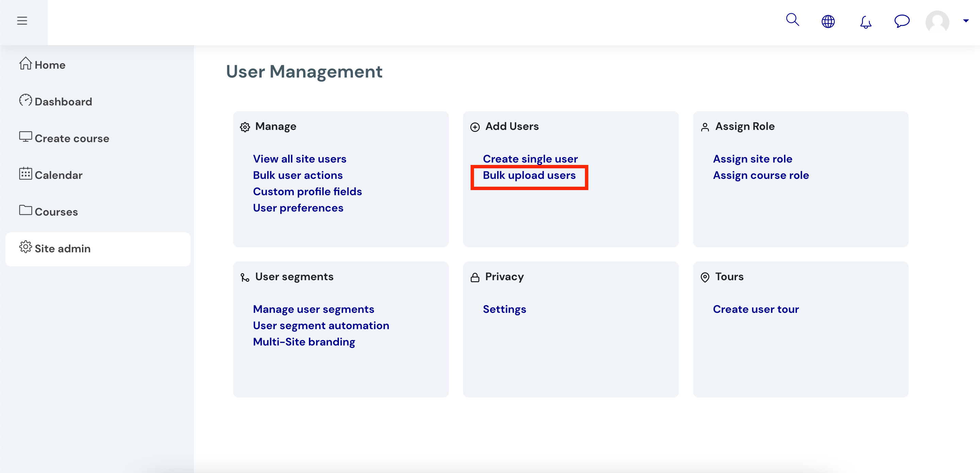Click the Privacy lock icon

point(475,277)
